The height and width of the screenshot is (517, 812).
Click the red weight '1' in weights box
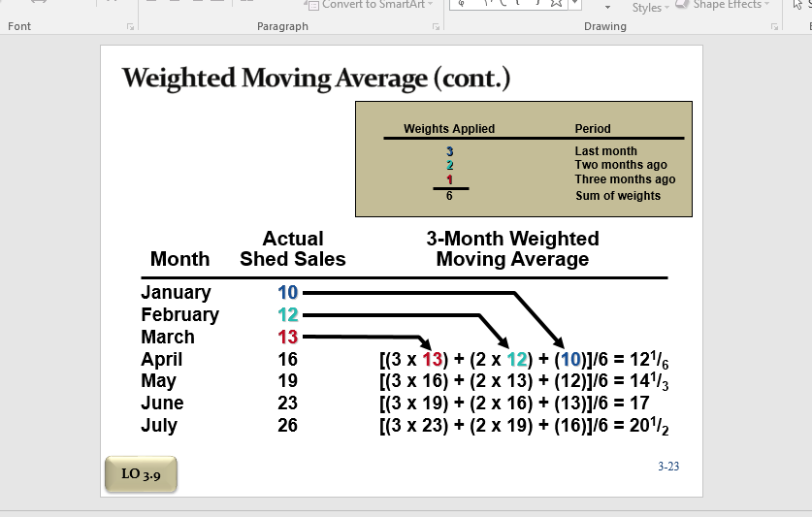pyautogui.click(x=449, y=179)
